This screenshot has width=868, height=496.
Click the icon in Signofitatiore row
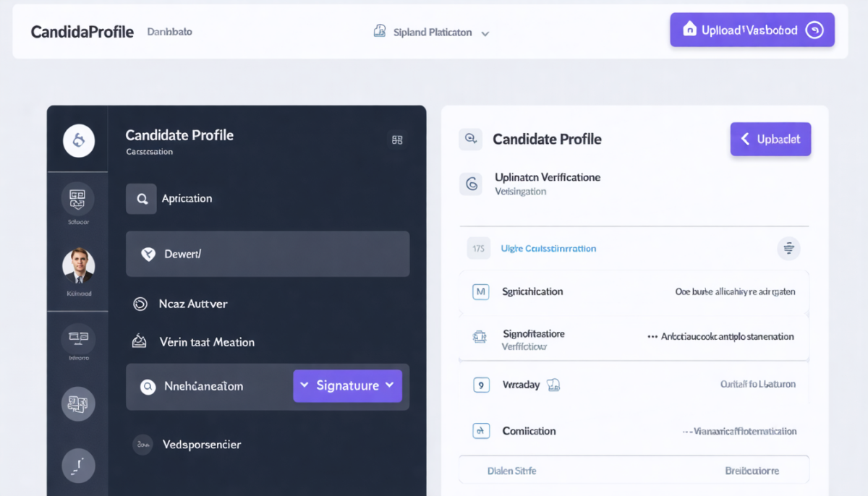click(479, 336)
